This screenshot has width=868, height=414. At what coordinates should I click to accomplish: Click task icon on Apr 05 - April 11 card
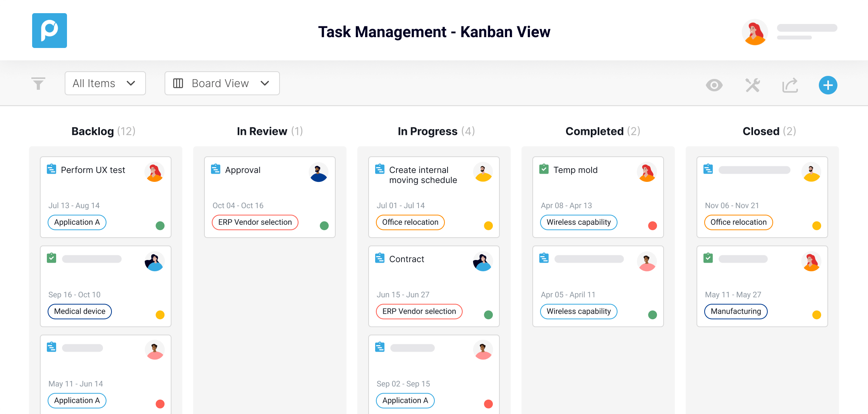click(x=544, y=258)
